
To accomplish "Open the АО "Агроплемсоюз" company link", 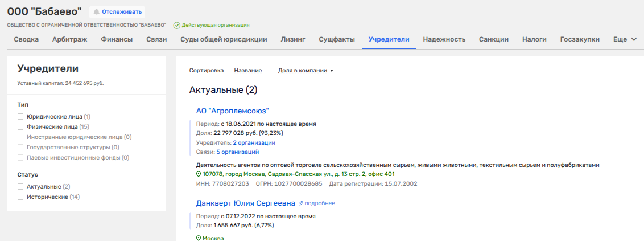I will point(232,111).
